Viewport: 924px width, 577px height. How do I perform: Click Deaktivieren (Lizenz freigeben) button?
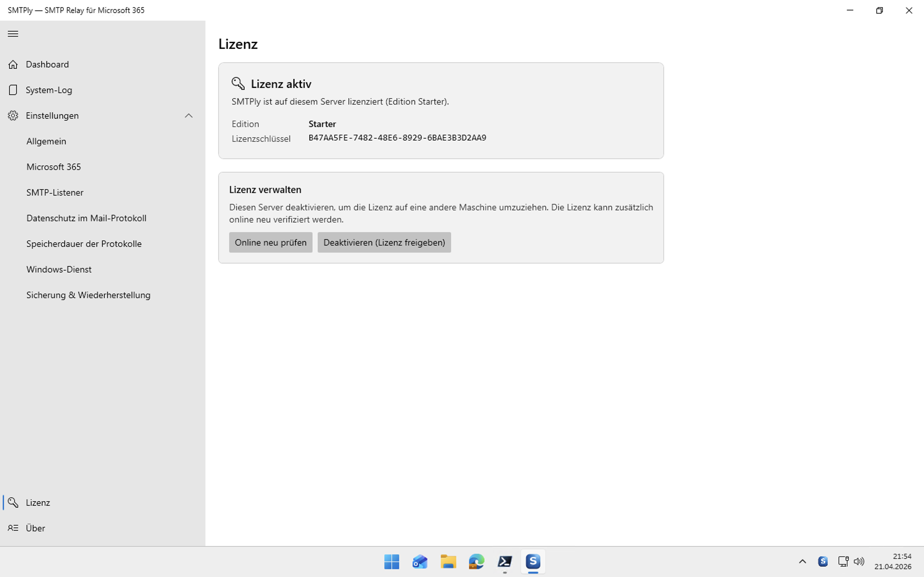tap(384, 242)
